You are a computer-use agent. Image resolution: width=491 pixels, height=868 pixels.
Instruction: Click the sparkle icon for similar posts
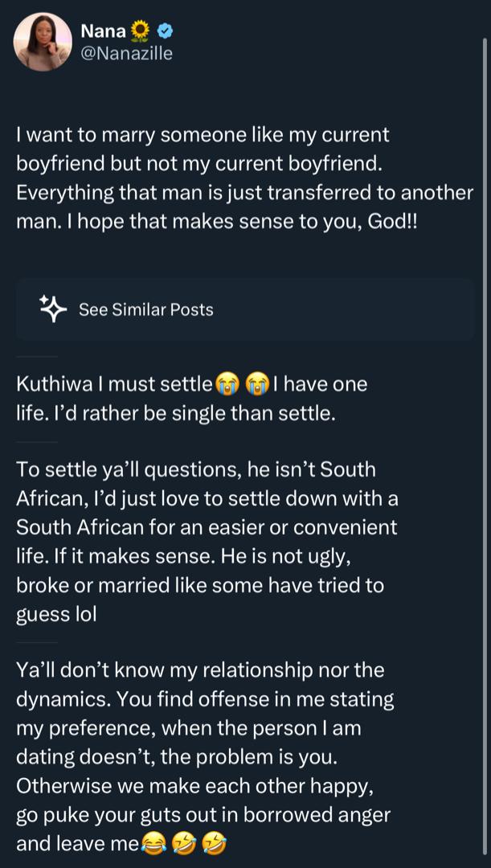52,309
